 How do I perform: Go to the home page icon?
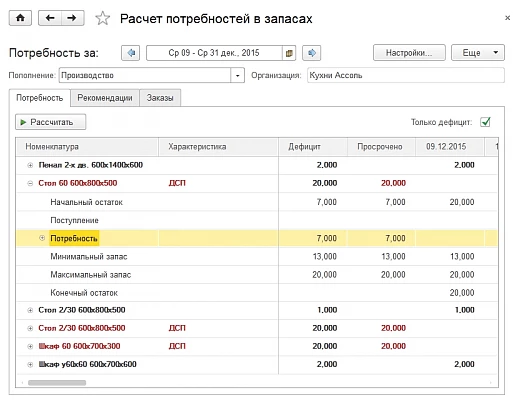[x=20, y=18]
